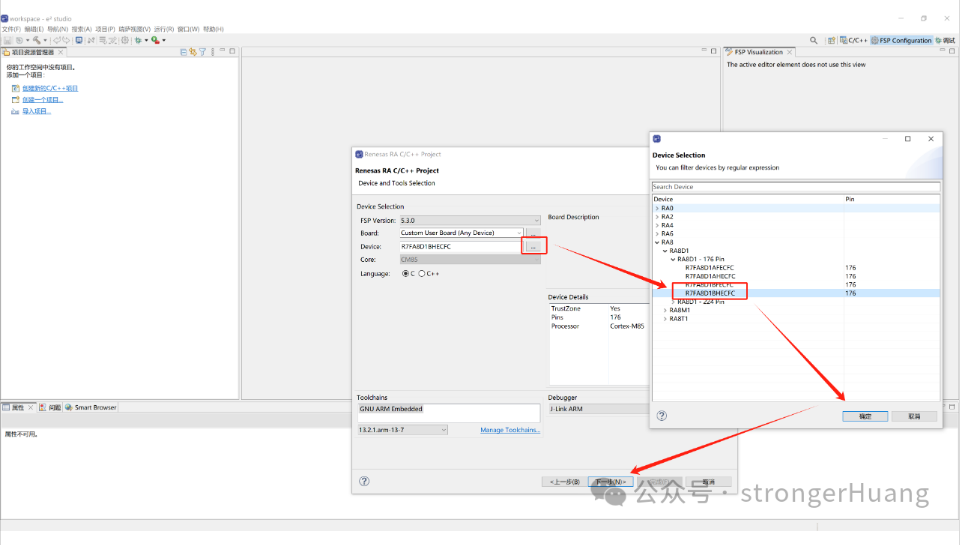960x545 pixels.
Task: Open Debug icon dropdown arrow
Action: pos(146,40)
